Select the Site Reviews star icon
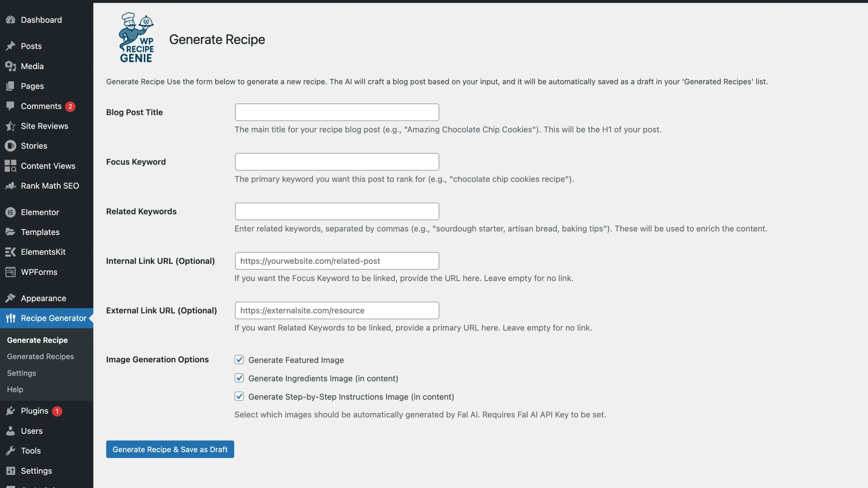The width and height of the screenshot is (868, 488). click(11, 126)
